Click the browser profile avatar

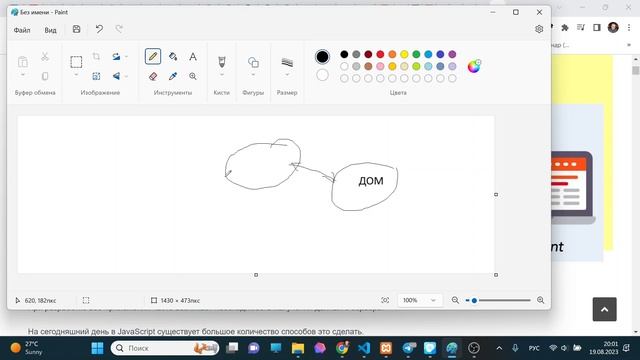tap(613, 27)
